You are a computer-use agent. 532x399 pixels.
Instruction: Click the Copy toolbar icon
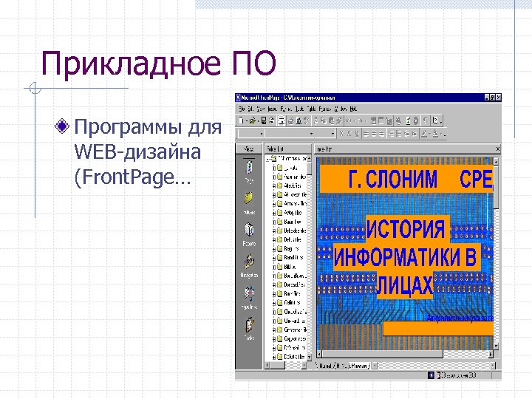click(x=324, y=120)
